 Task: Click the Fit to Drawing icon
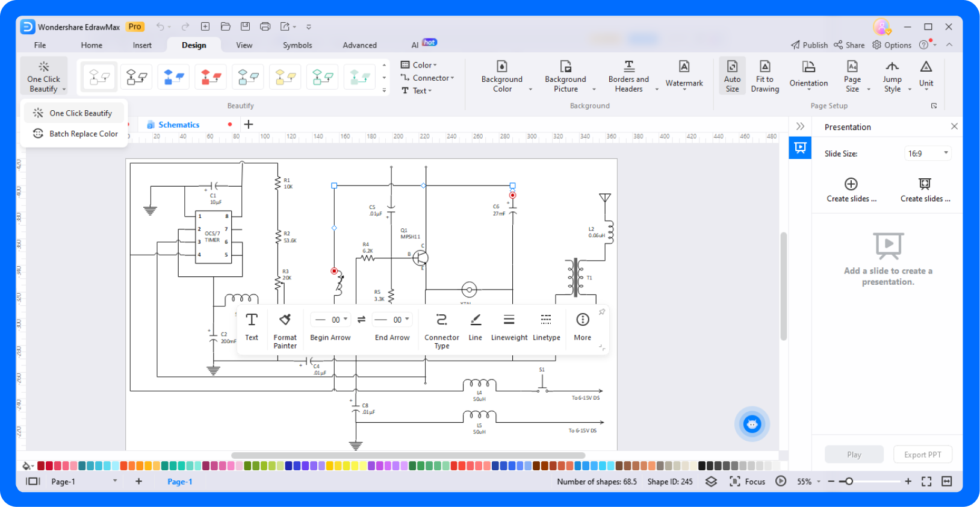(765, 76)
